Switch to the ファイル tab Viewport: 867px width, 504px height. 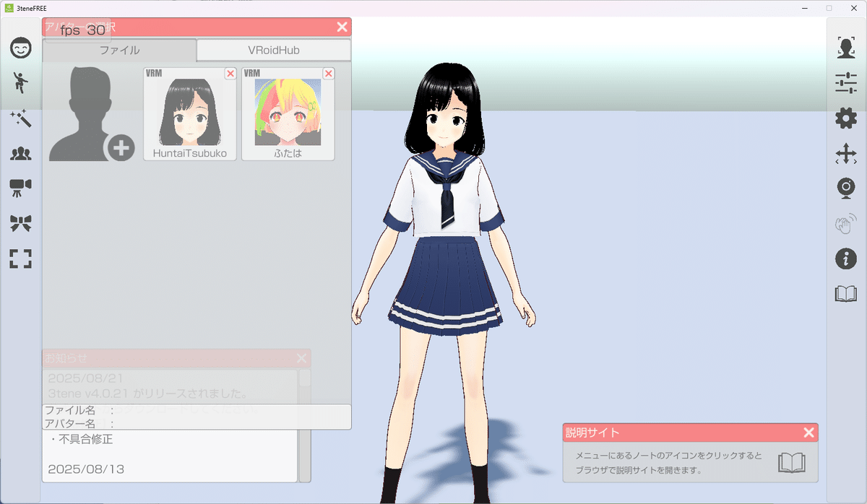click(118, 50)
